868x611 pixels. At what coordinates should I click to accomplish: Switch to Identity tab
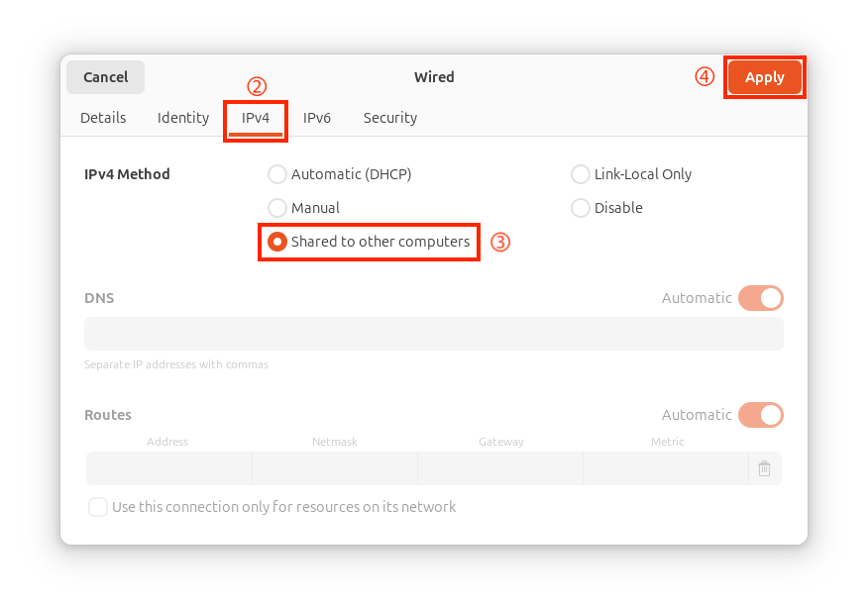click(x=183, y=118)
